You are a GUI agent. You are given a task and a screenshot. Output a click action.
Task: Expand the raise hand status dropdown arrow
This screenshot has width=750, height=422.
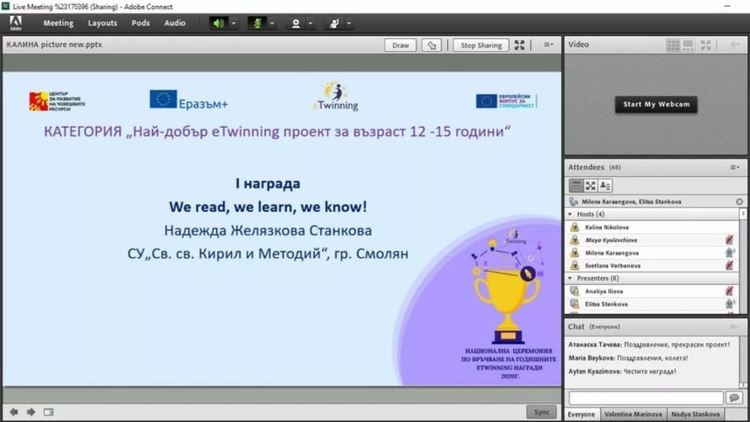(348, 22)
